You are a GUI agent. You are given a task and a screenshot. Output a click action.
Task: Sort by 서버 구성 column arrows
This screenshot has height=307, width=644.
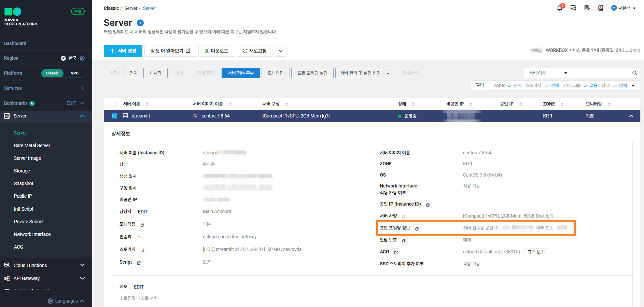[287, 104]
